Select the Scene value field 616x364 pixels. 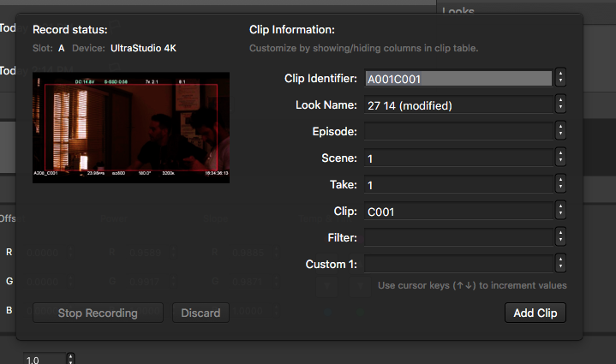pos(458,158)
